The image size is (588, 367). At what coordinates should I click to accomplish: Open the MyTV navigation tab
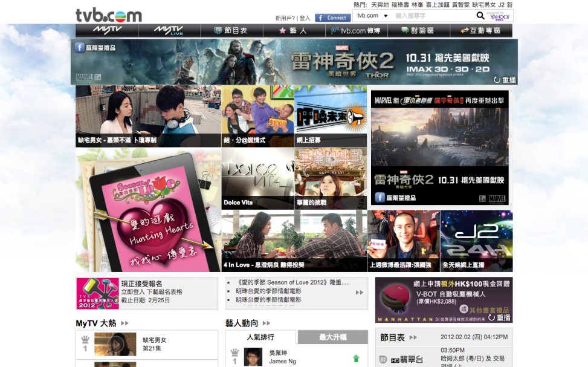[107, 30]
